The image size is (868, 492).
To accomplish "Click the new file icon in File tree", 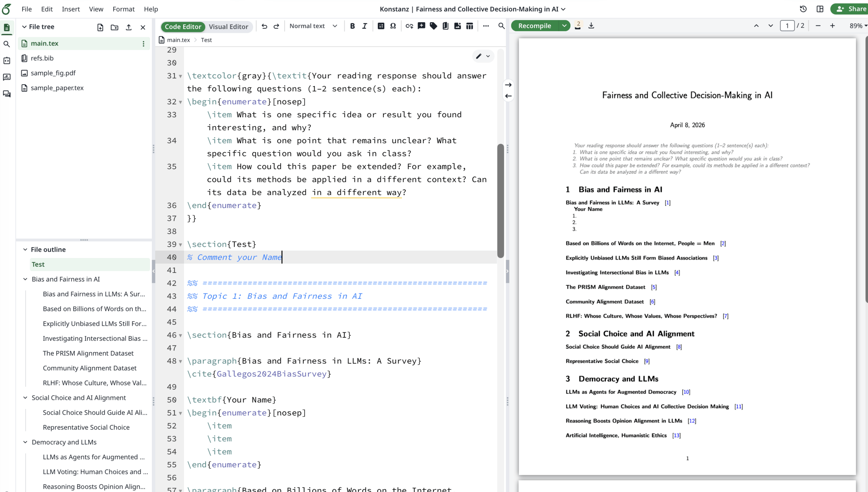I will point(100,27).
